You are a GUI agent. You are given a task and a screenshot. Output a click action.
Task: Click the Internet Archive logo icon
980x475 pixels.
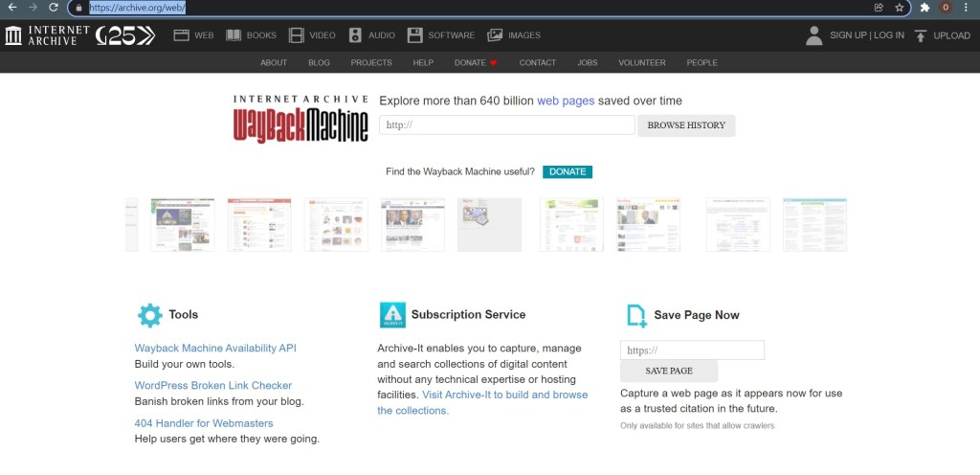tap(14, 35)
